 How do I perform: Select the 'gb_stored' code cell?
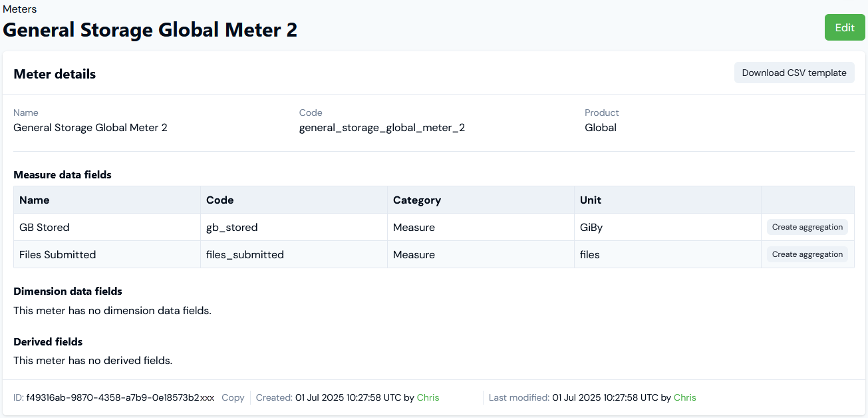(x=293, y=227)
